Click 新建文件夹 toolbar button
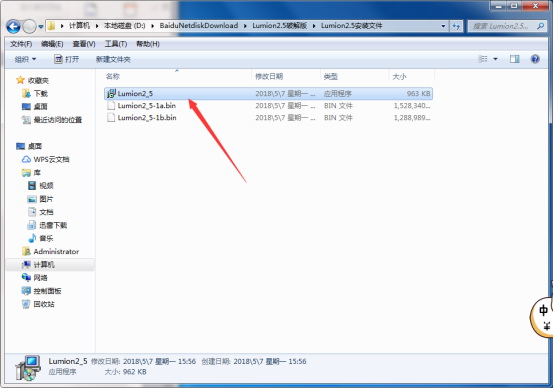This screenshot has width=554, height=389. click(x=113, y=59)
